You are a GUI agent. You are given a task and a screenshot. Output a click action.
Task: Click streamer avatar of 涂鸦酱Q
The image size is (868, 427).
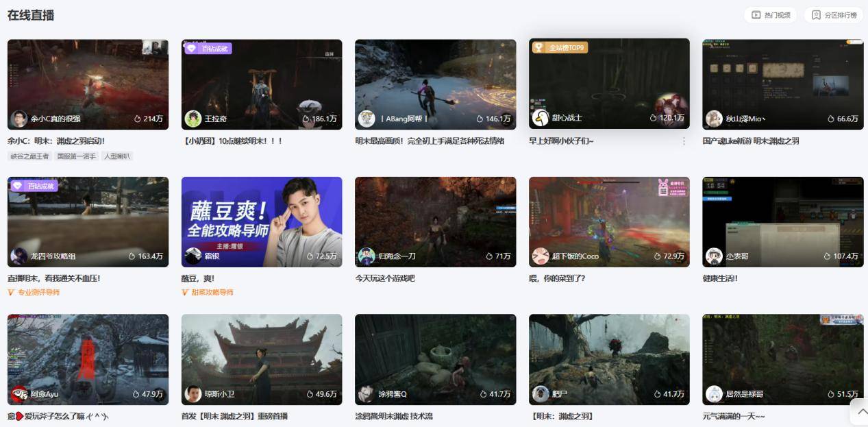367,394
